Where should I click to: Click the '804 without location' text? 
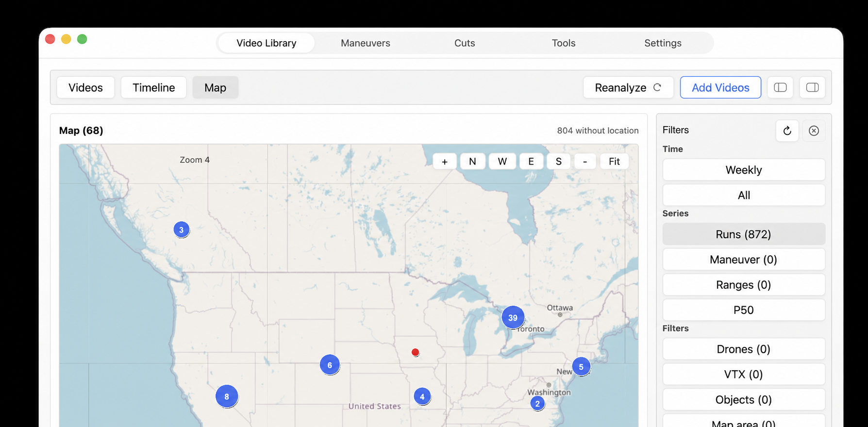coord(598,131)
